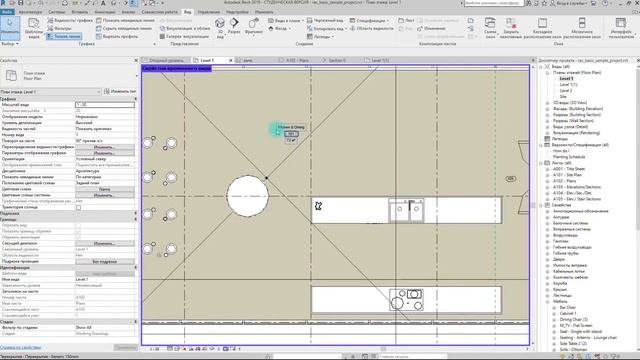Collapse the Furniture (Мебель) family node
The width and height of the screenshot is (640, 360).
coord(547,302)
